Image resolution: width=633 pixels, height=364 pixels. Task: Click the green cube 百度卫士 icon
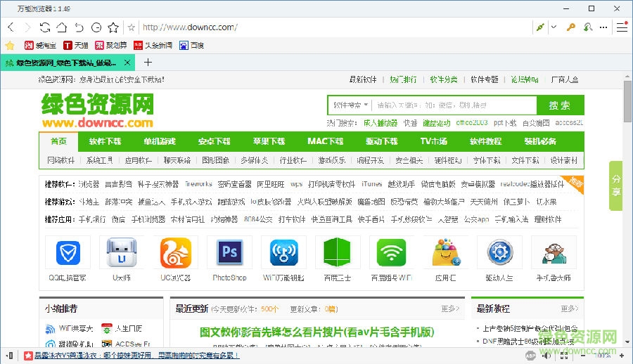pos(338,252)
